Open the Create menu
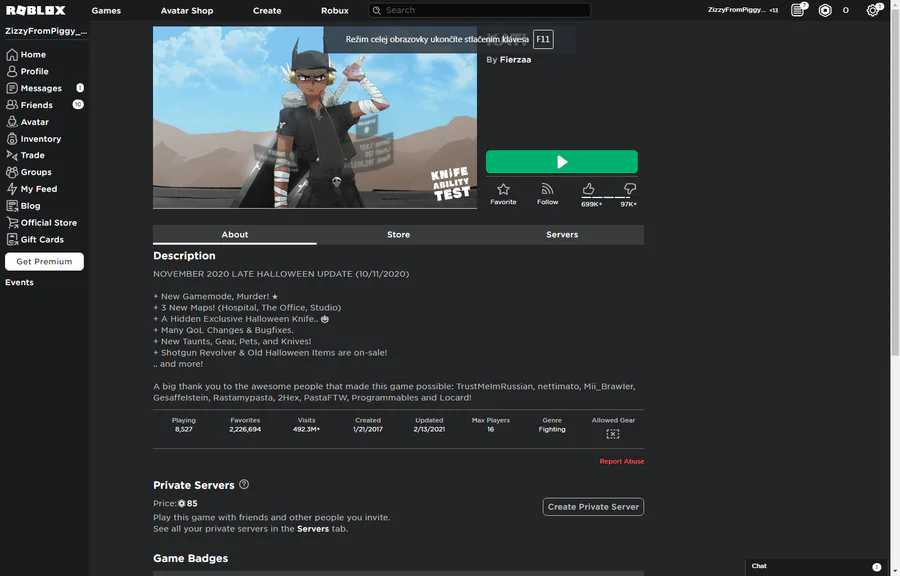The height and width of the screenshot is (576, 900). [267, 10]
